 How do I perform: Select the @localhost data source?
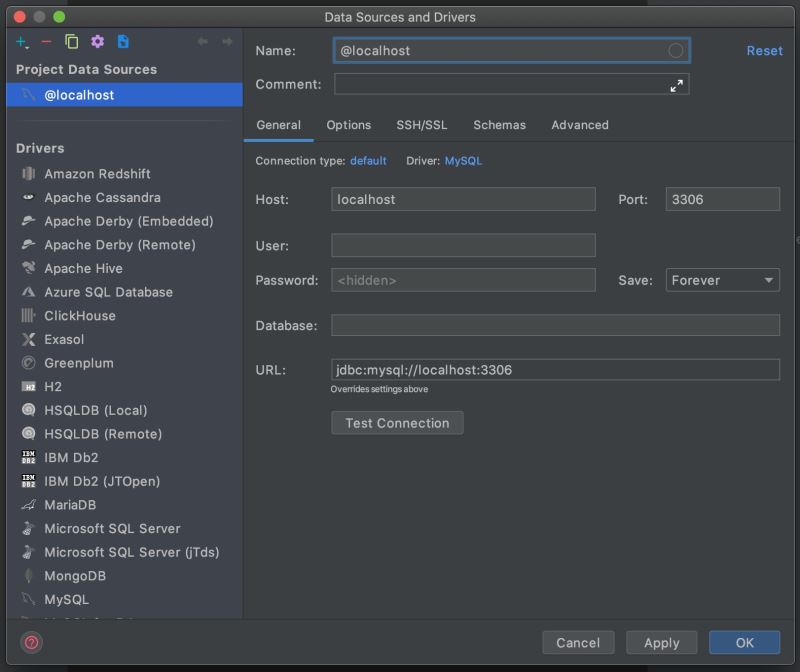(x=79, y=95)
